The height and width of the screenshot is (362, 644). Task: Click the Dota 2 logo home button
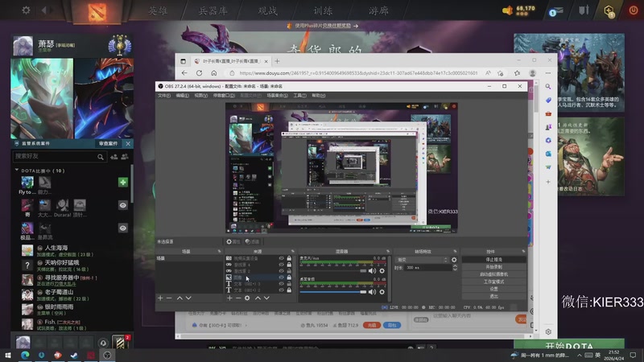coord(97,11)
